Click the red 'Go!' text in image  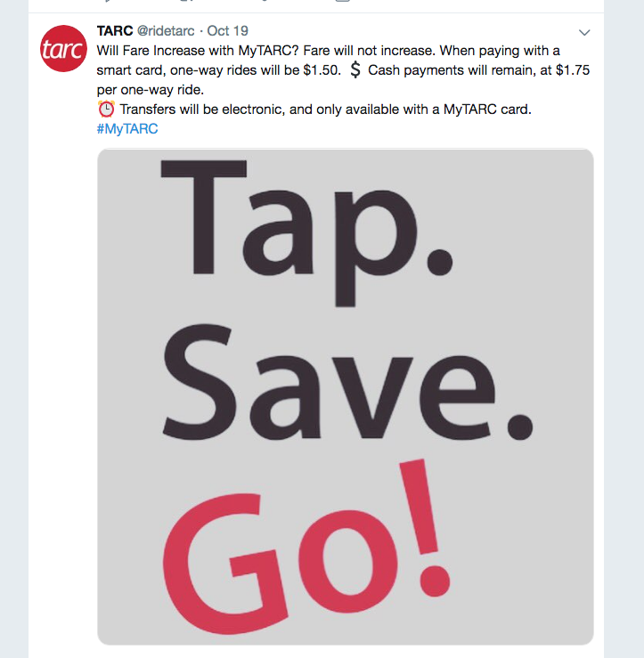[x=306, y=546]
